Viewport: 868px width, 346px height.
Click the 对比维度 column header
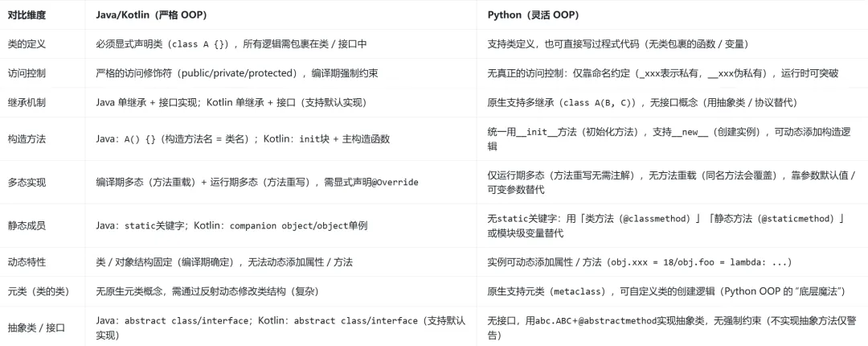[x=27, y=15]
